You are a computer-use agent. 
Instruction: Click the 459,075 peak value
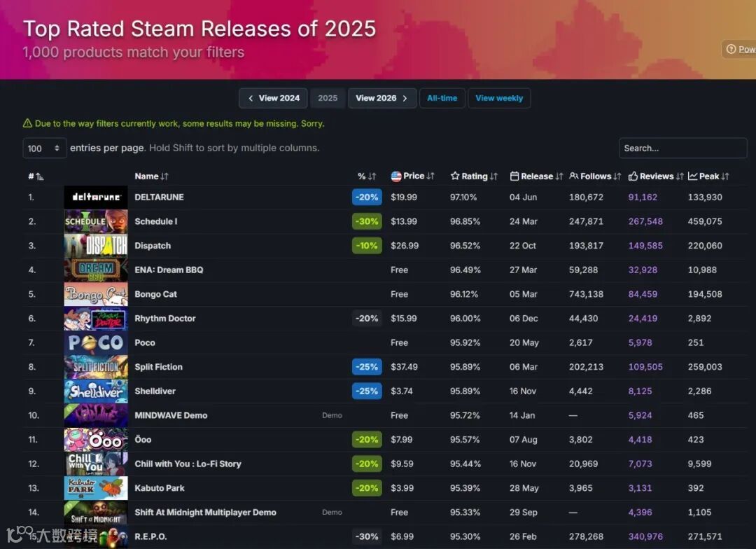(x=705, y=221)
